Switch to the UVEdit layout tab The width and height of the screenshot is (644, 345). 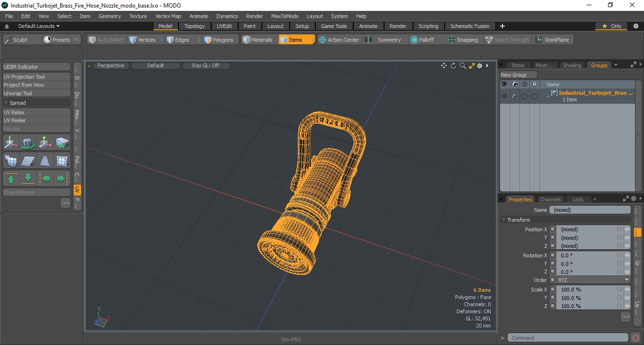click(224, 26)
